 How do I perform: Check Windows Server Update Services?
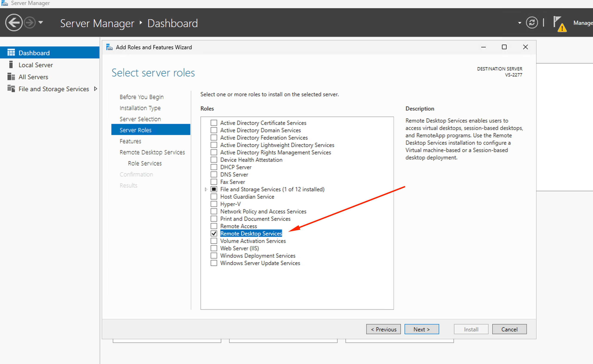(x=214, y=263)
